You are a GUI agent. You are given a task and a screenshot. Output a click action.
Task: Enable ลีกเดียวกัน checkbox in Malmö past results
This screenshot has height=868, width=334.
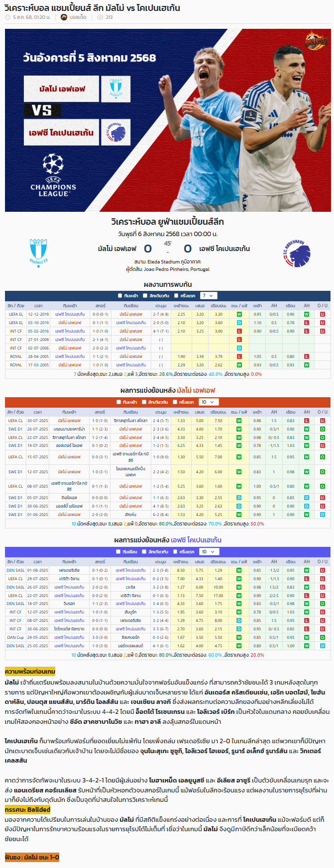coord(144,402)
